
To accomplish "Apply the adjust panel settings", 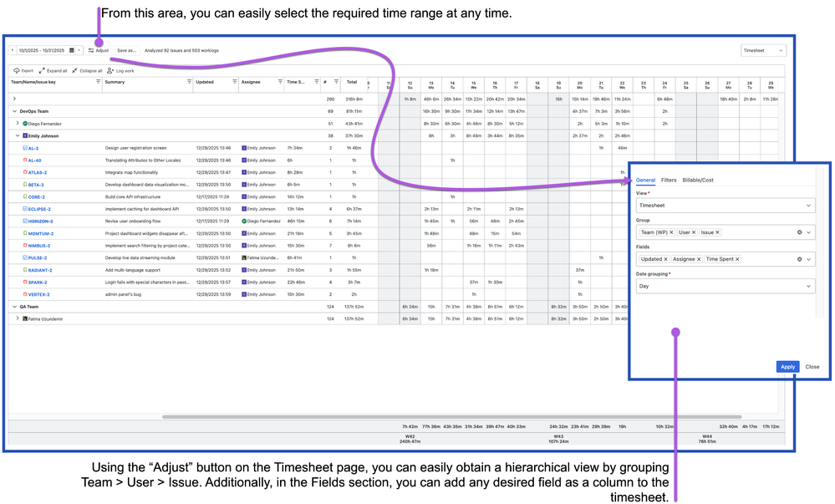I will pos(787,367).
